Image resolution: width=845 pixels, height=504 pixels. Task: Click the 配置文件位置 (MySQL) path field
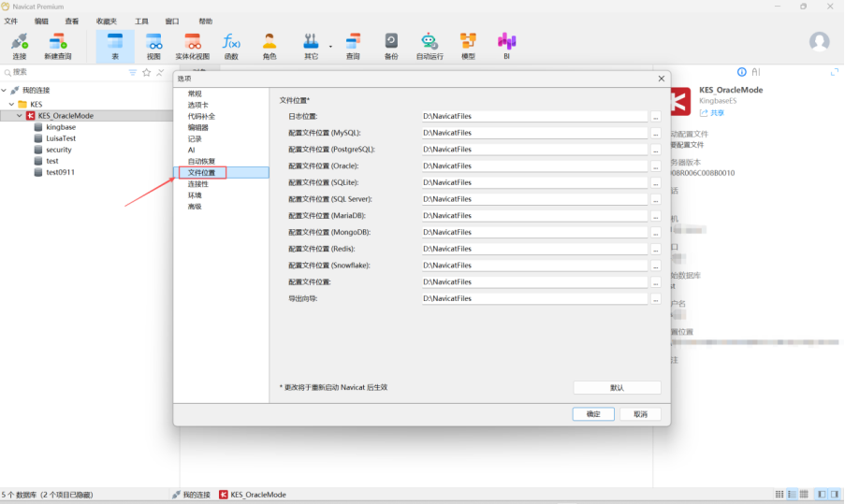(x=533, y=133)
